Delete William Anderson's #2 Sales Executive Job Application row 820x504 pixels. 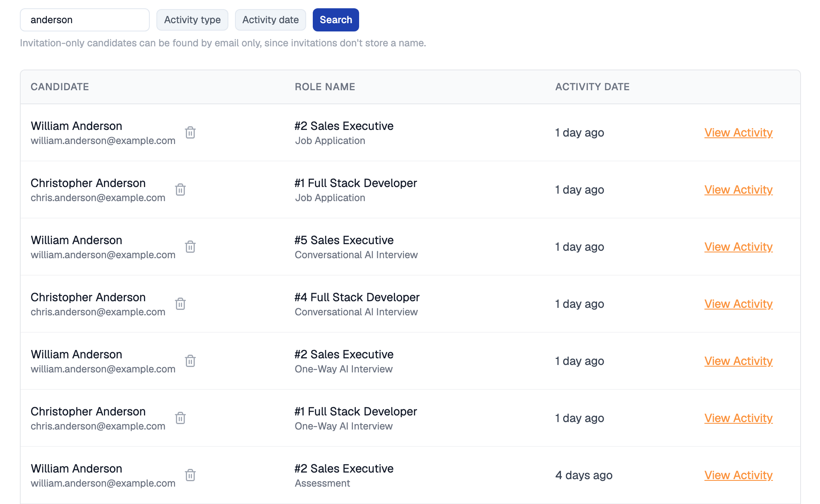(190, 132)
